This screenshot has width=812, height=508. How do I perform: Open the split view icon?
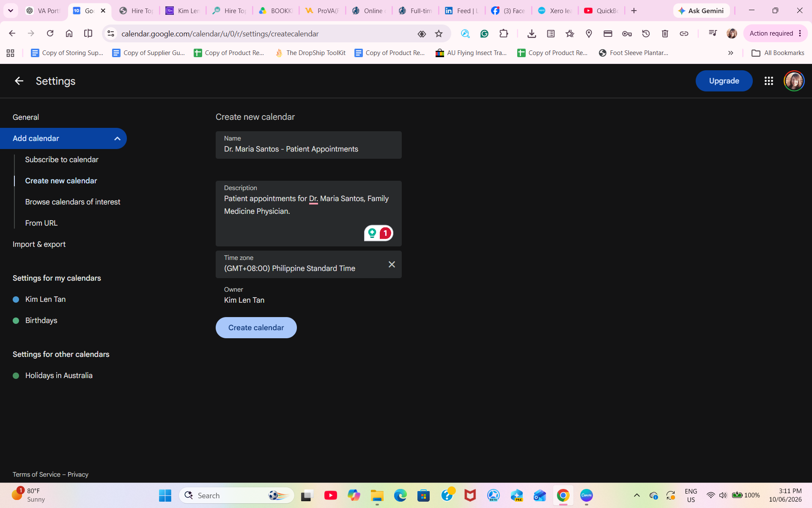(88, 33)
